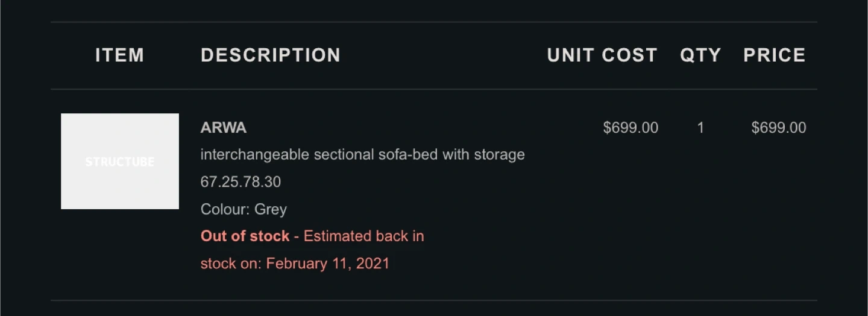868x316 pixels.
Task: Open the Structube product thumbnail image
Action: [120, 161]
